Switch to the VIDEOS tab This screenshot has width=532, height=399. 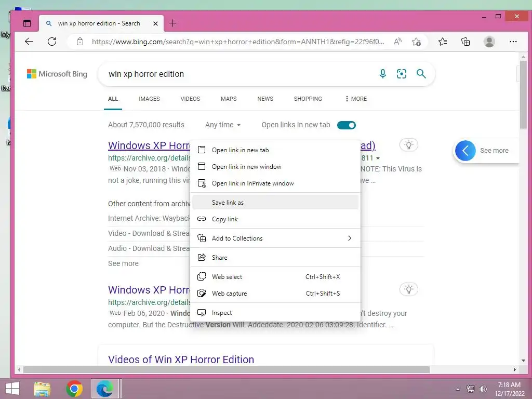point(190,99)
